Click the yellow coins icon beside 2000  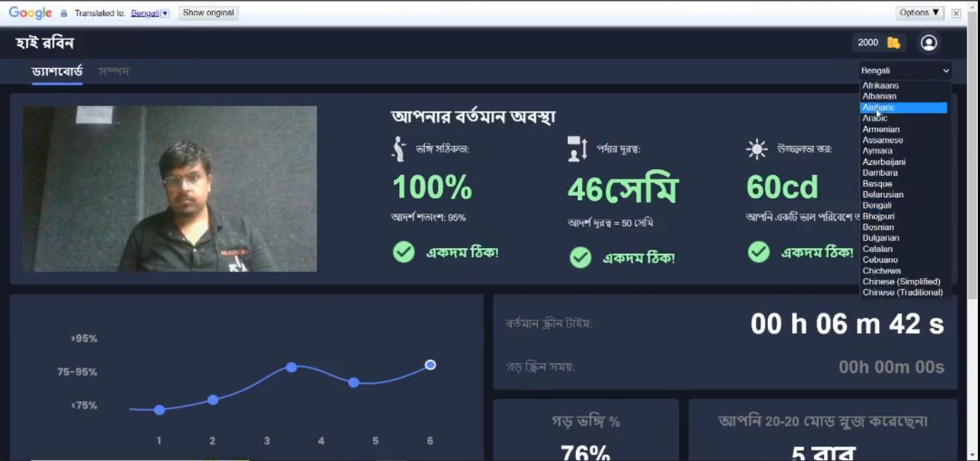(894, 42)
